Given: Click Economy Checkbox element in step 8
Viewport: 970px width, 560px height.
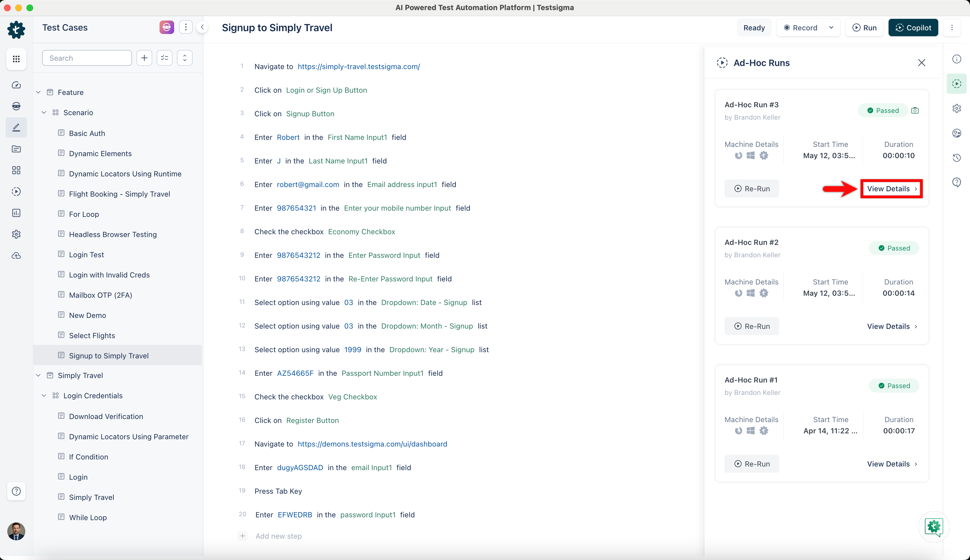Looking at the screenshot, I should (x=361, y=231).
